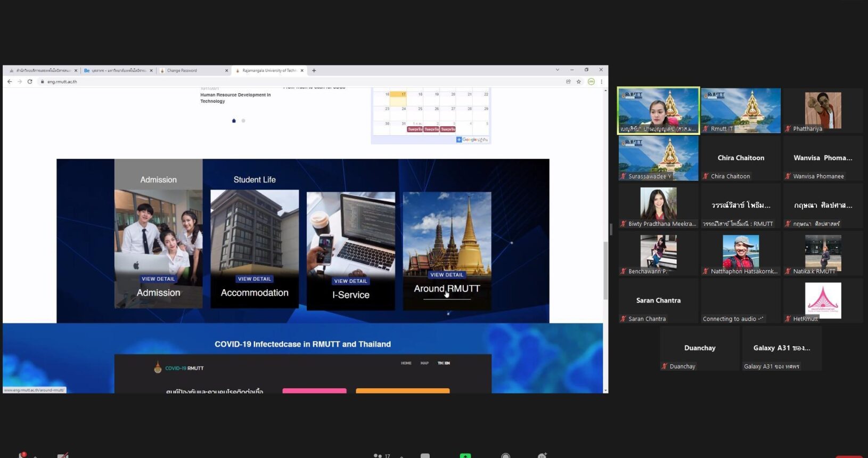The image size is (868, 458).
Task: Click View Detail on the Admission card
Action: pyautogui.click(x=158, y=279)
